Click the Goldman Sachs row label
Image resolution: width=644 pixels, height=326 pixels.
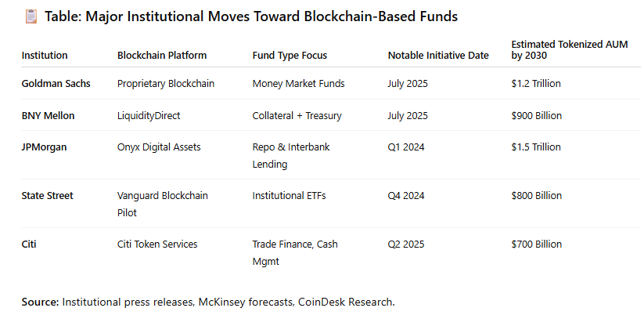[x=56, y=83]
